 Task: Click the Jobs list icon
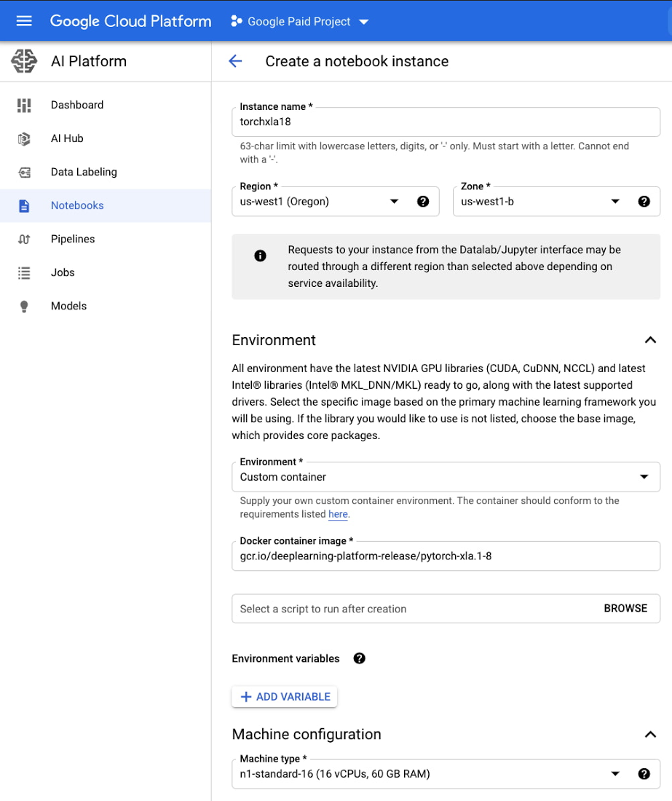[24, 273]
